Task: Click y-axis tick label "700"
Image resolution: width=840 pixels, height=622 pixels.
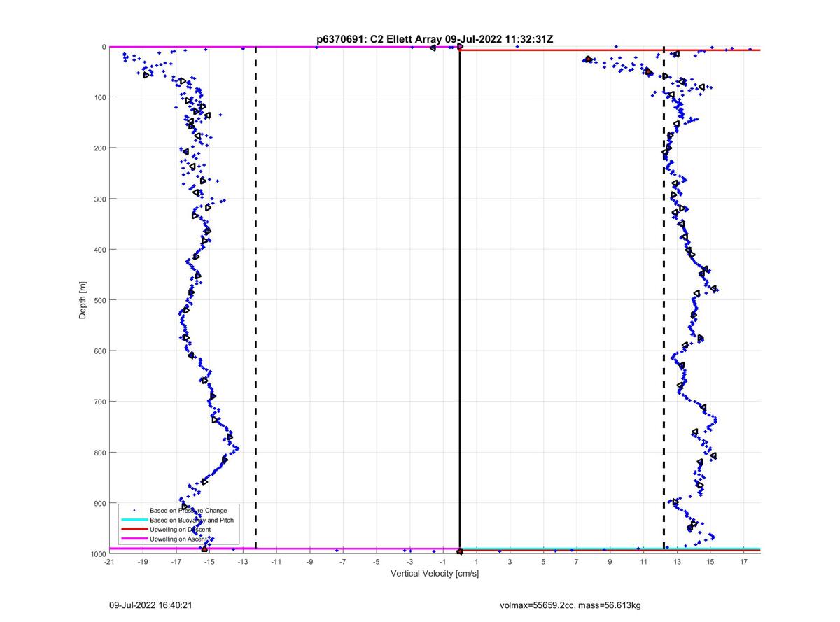Action: pos(99,402)
